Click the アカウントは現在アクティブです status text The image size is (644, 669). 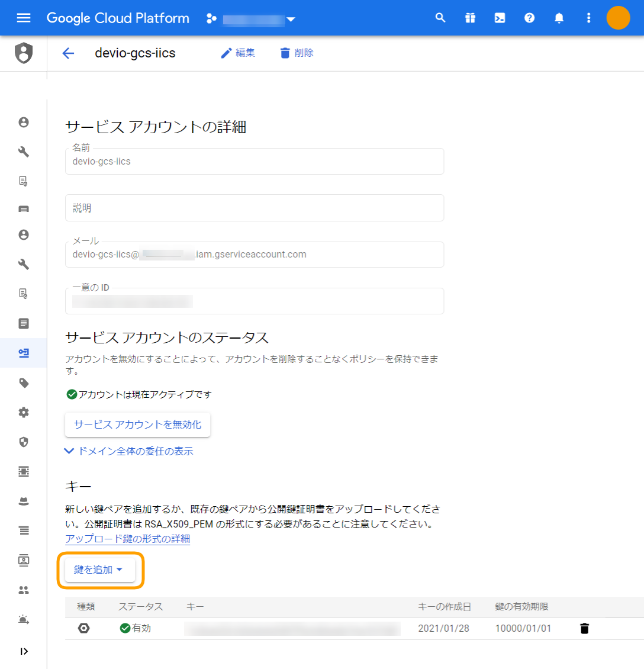pyautogui.click(x=145, y=394)
